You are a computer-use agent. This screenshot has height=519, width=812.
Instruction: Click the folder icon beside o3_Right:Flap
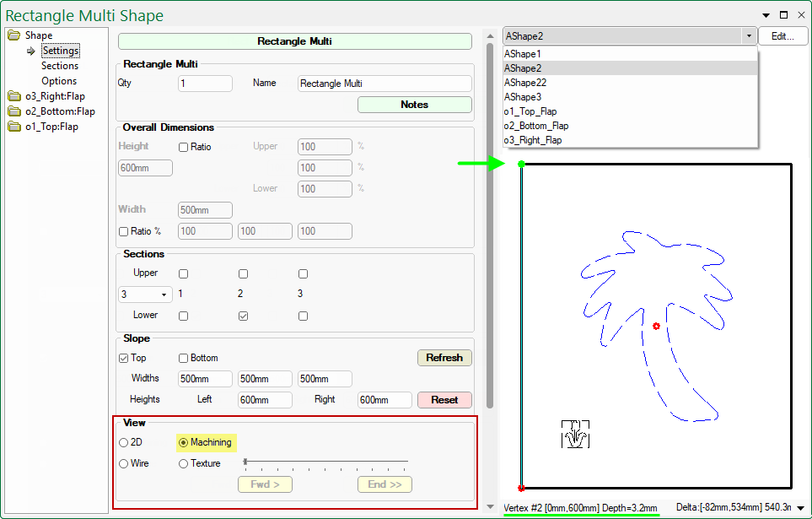pyautogui.click(x=13, y=95)
